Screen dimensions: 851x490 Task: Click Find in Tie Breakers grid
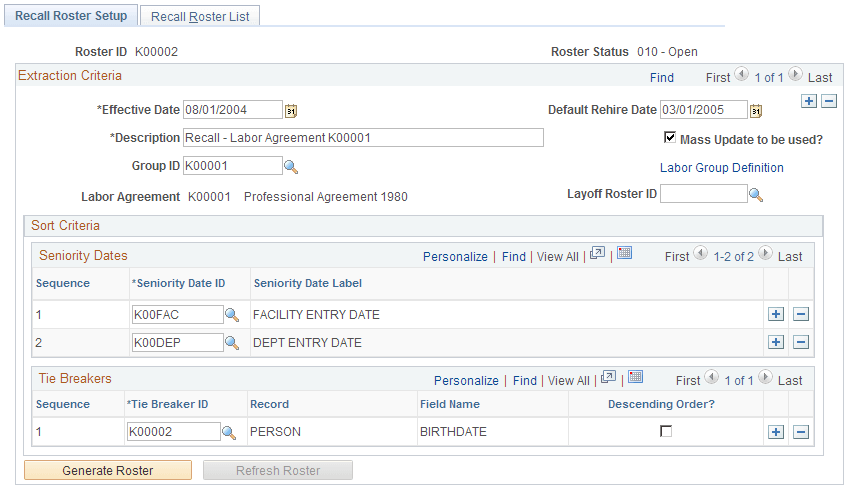tap(524, 381)
